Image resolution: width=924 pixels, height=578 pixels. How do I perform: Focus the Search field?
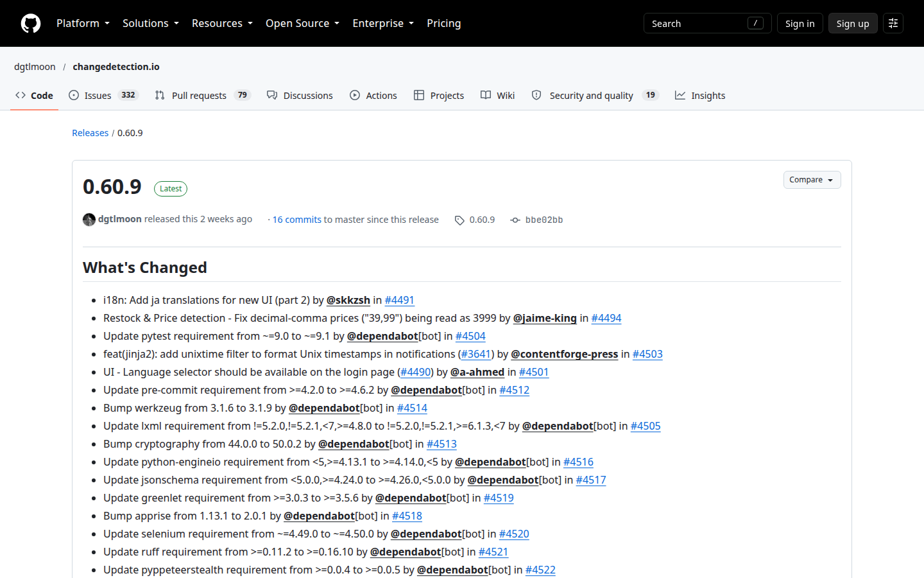pos(708,23)
